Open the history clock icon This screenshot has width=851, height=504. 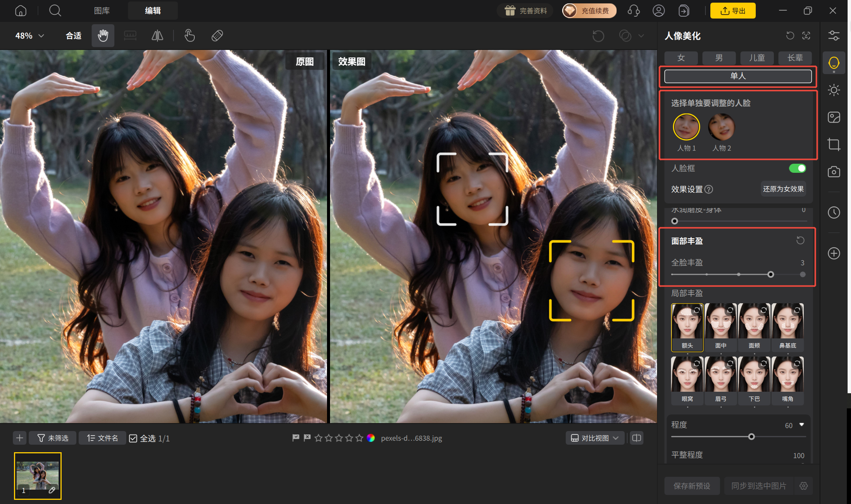[834, 212]
